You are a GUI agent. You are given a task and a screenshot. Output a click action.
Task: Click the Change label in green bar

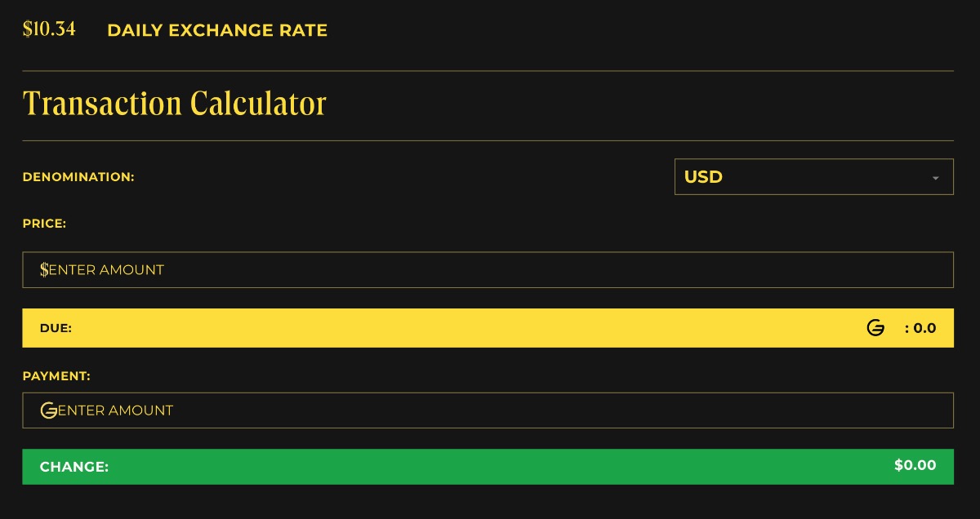point(74,467)
